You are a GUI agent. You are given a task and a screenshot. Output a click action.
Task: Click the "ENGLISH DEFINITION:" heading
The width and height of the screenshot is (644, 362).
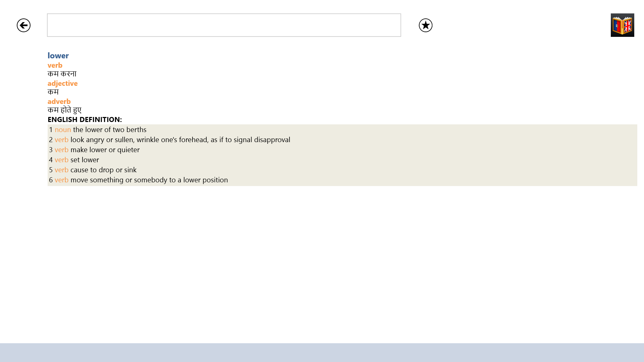[85, 120]
